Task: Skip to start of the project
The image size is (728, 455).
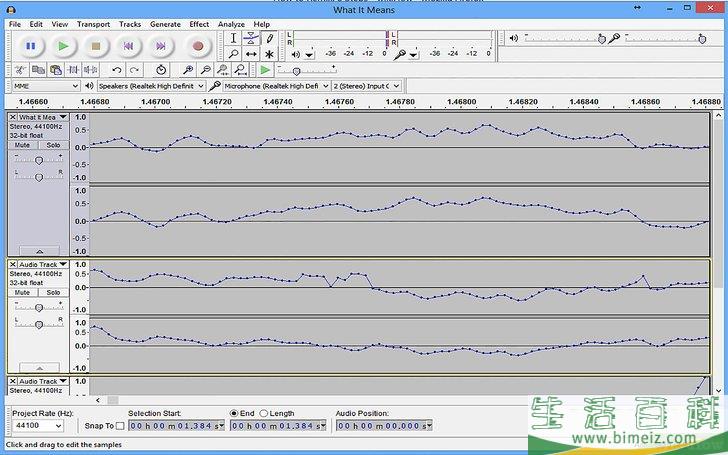Action: tap(128, 46)
